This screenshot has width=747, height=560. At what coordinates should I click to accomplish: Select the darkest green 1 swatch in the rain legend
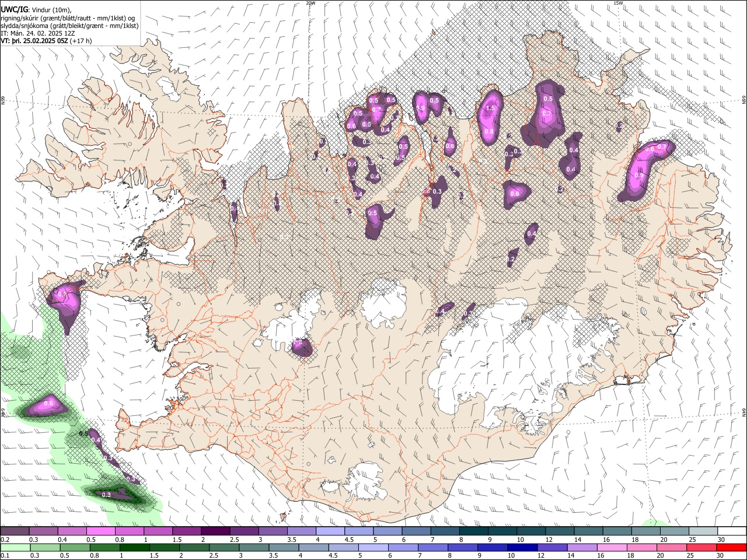tap(134, 548)
